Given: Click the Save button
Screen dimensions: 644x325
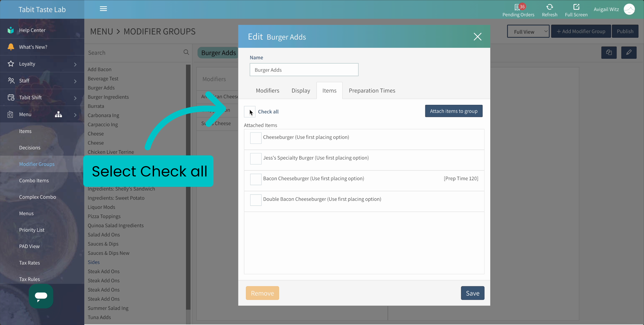Looking at the screenshot, I should 472,293.
